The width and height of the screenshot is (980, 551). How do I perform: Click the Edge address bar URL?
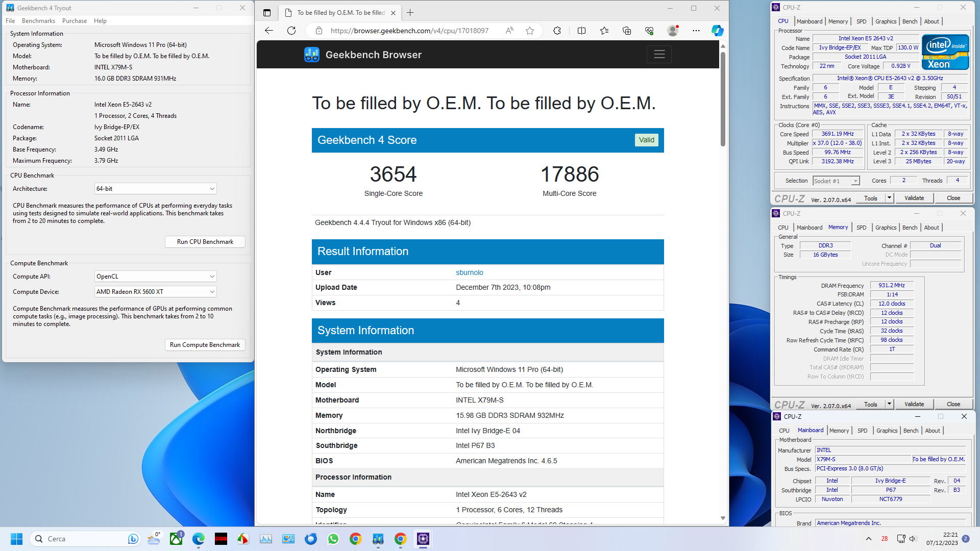pyautogui.click(x=409, y=31)
